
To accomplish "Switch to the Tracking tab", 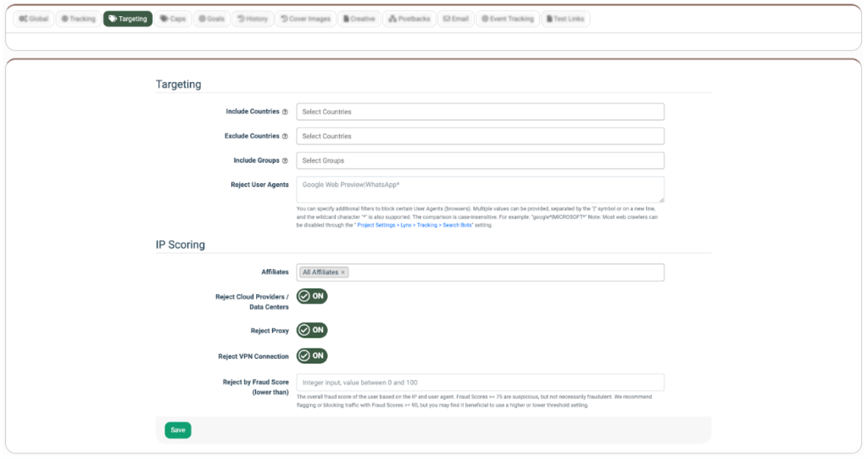I will coord(78,19).
